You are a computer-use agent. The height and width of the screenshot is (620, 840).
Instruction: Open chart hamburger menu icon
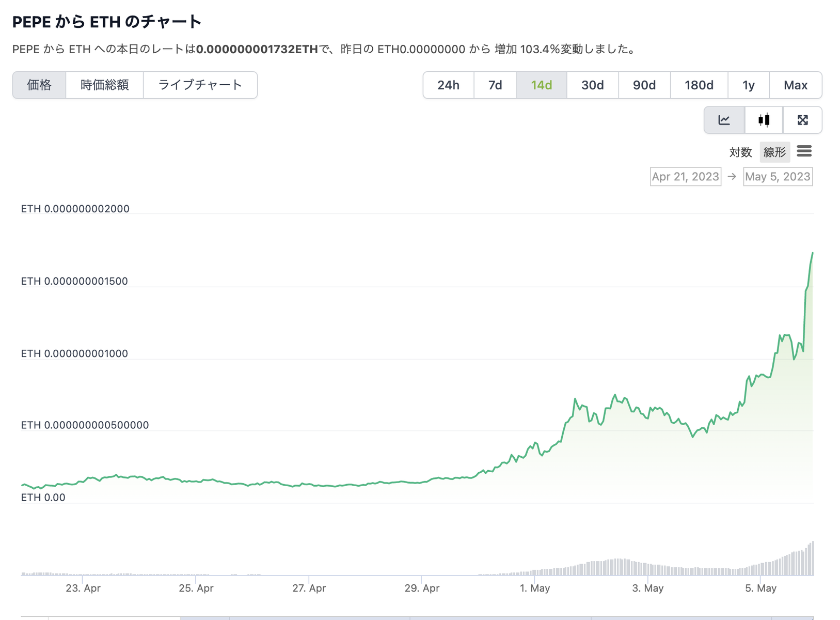[x=804, y=151]
